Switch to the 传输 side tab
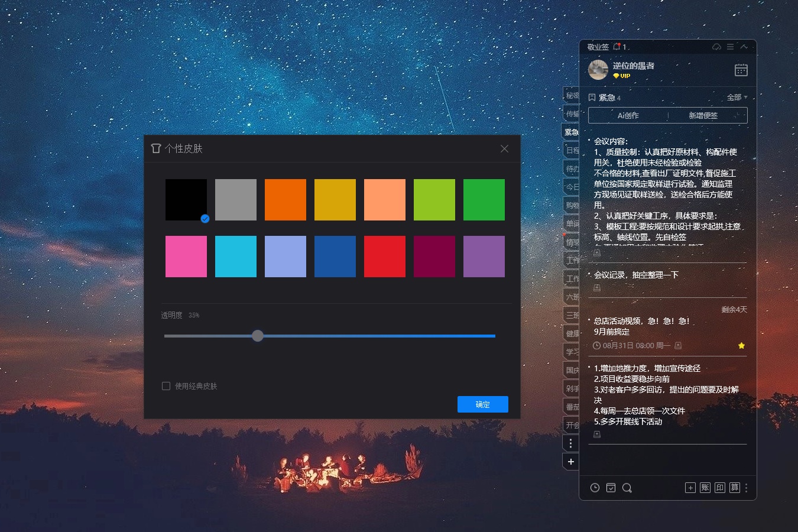This screenshot has height=532, width=798. click(571, 113)
